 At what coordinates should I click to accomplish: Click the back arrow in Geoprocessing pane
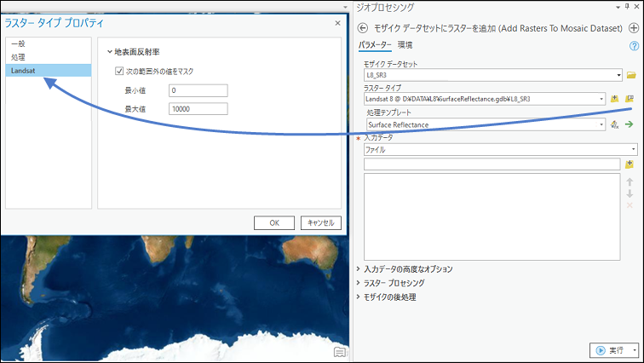(364, 28)
